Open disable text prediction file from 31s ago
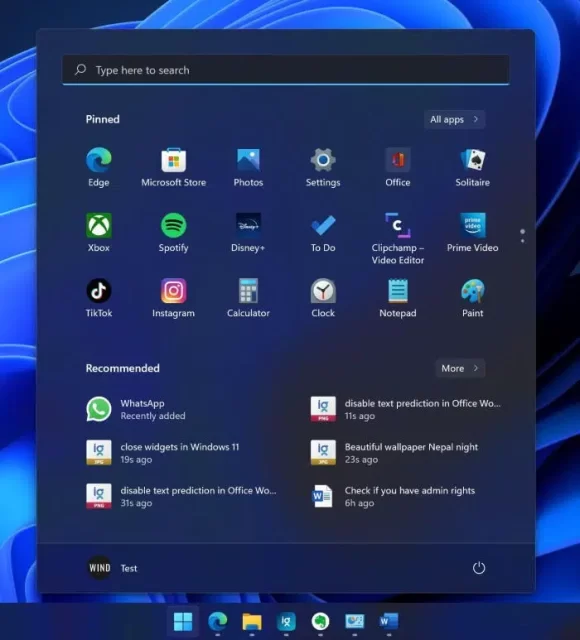This screenshot has height=640, width=580. click(180, 496)
